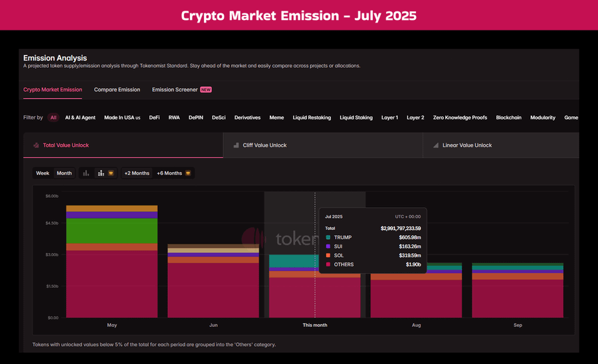Filter by Layer 1
Viewport: 598px width, 364px height.
[x=389, y=118]
